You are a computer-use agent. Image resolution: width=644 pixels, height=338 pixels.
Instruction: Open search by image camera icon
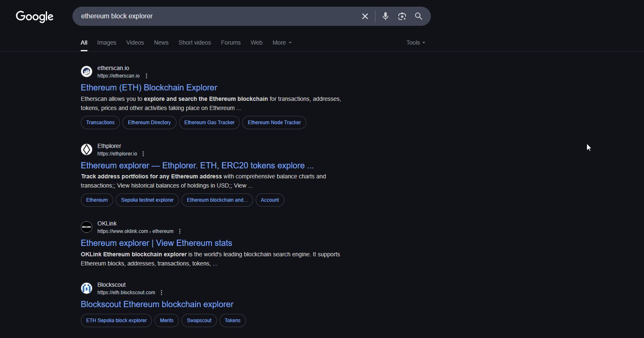402,16
